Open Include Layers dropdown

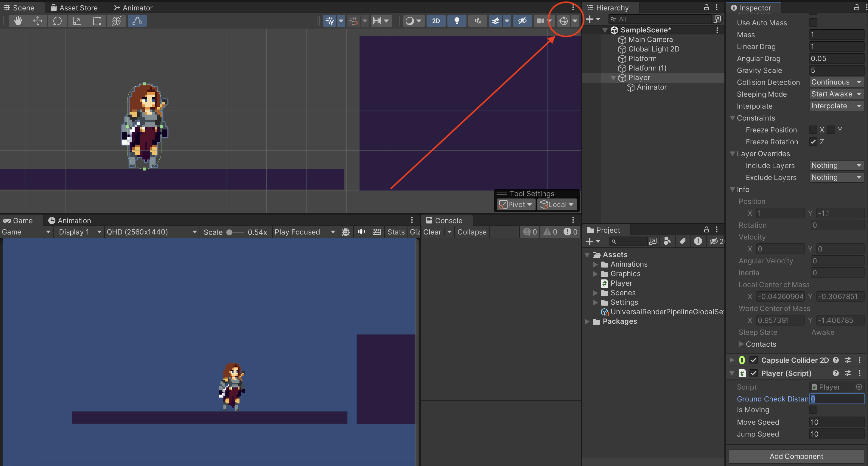click(837, 165)
